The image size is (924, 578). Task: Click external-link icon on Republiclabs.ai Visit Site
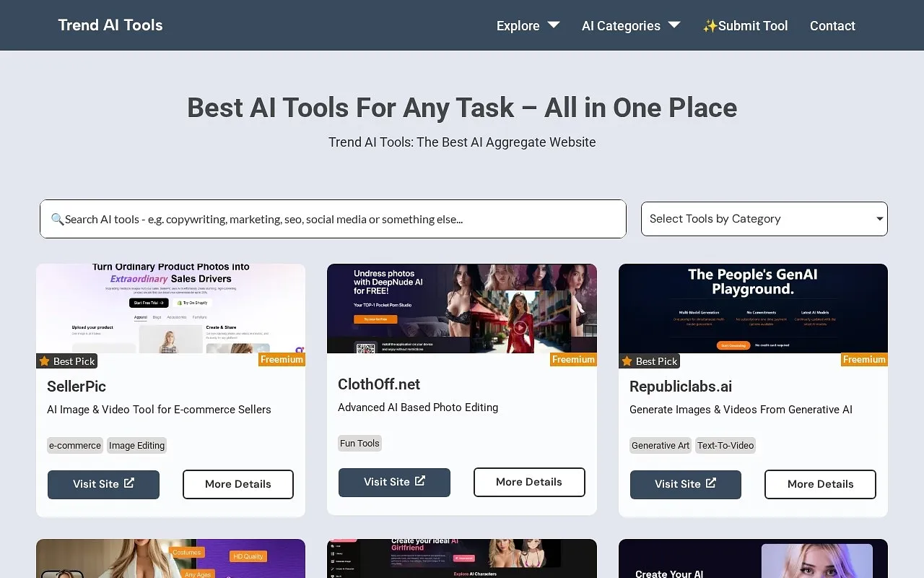711,483
